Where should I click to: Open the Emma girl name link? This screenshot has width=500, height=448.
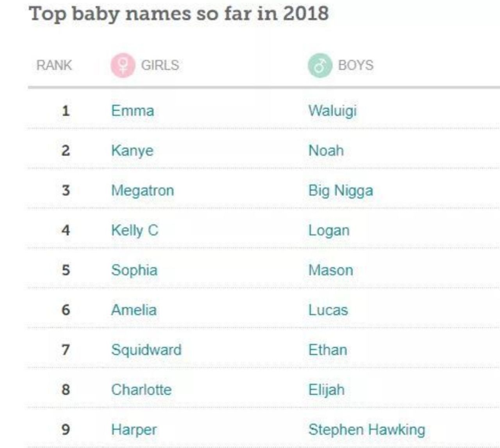pos(132,111)
